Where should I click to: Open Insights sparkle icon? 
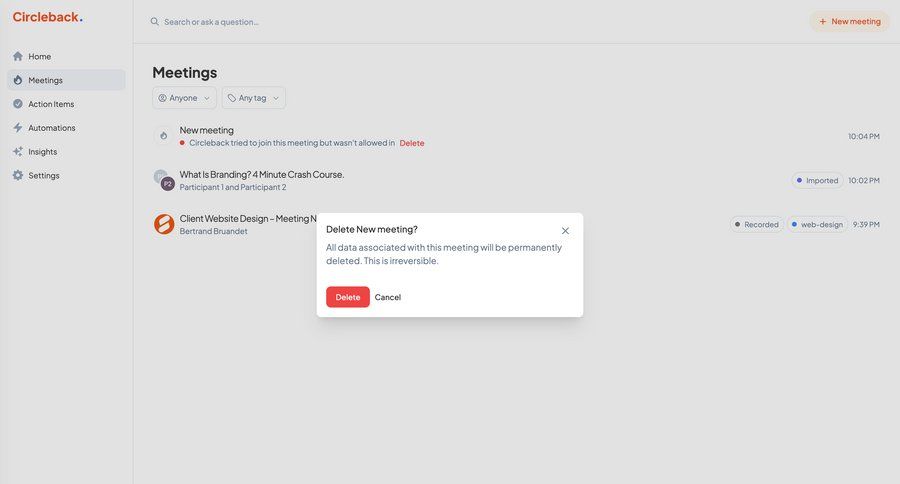click(18, 152)
